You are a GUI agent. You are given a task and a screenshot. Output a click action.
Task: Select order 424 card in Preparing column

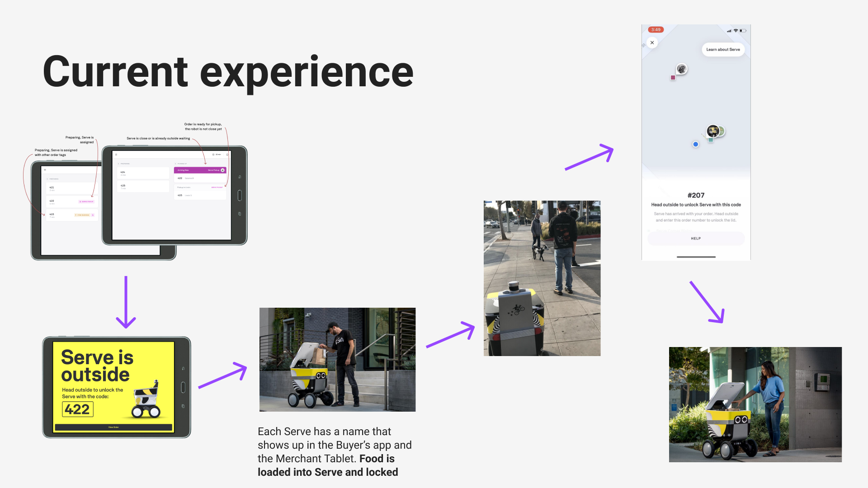point(143,173)
